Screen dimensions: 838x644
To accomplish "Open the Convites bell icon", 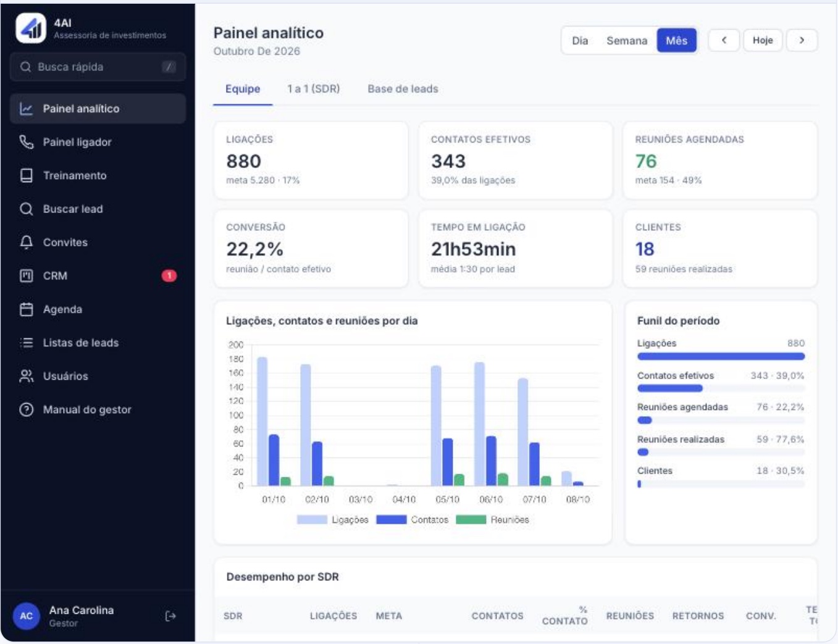I will point(26,242).
